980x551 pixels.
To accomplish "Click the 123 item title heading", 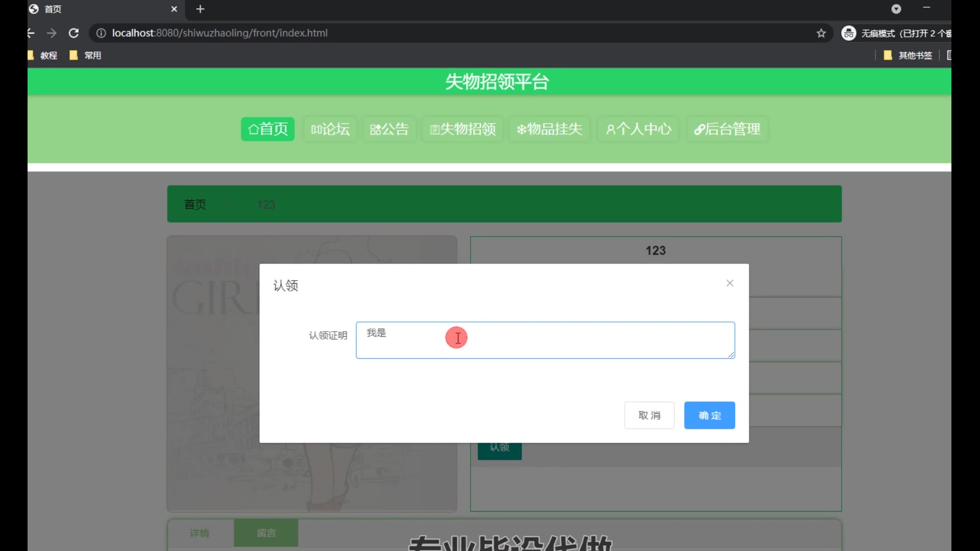I will (655, 251).
